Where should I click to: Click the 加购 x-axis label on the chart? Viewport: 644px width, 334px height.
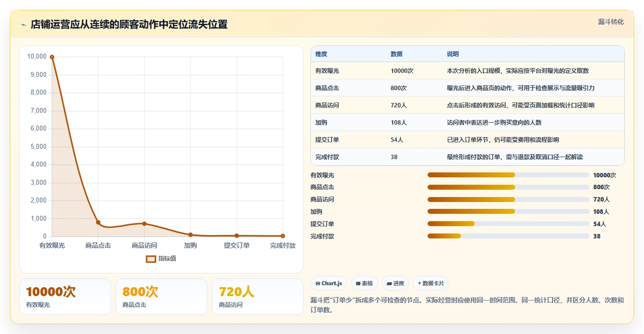[x=190, y=245]
